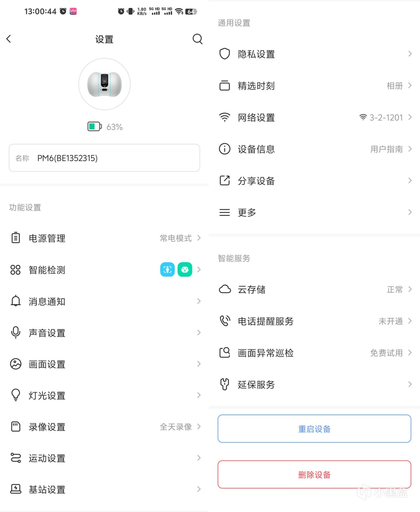This screenshot has width=420, height=512.
Task: Open 运动设置 motion settings
Action: click(x=47, y=458)
